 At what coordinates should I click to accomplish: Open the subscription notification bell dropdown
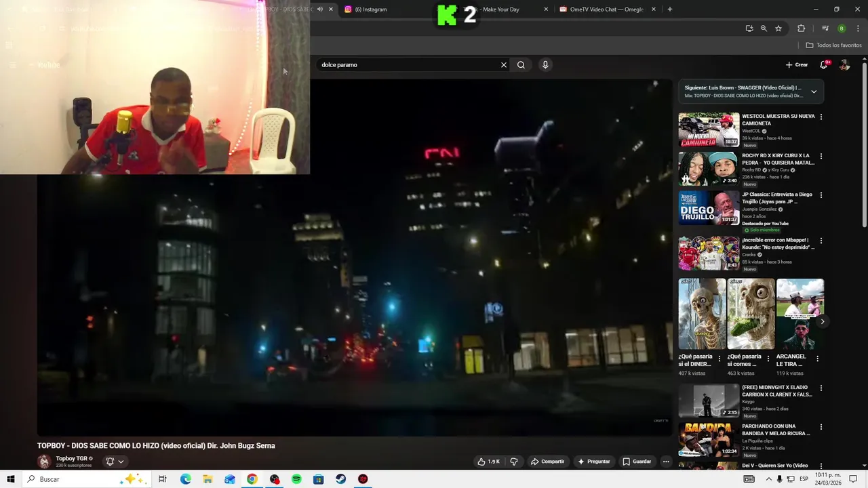pos(115,462)
